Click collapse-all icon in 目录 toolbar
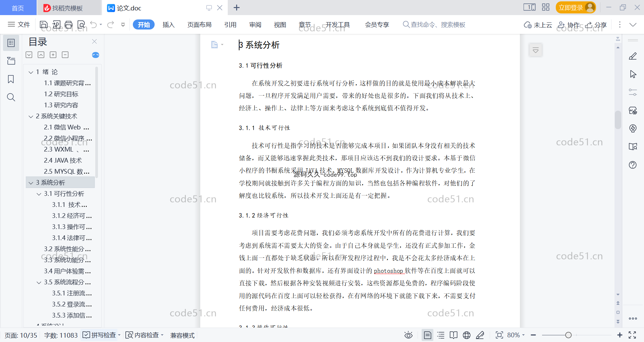Screen dimensions: 644x342 pos(65,55)
